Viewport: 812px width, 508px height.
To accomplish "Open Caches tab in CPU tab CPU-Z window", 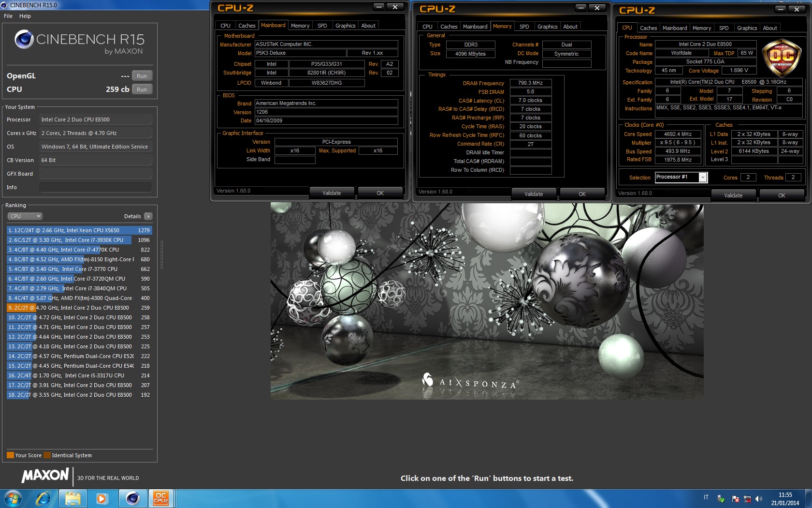I will 648,28.
